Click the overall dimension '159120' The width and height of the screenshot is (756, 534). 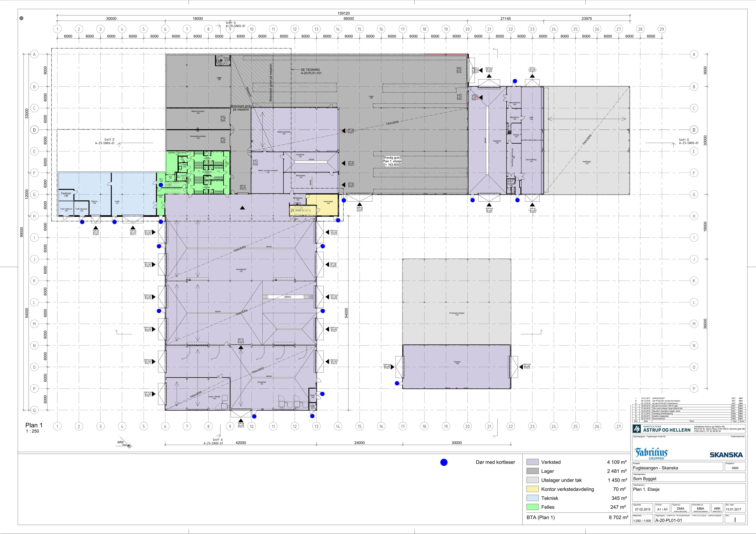click(344, 13)
